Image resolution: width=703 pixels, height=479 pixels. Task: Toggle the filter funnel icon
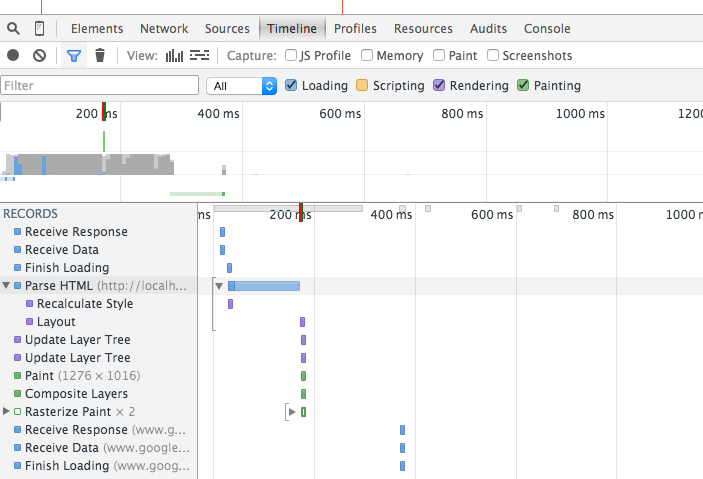pyautogui.click(x=73, y=56)
